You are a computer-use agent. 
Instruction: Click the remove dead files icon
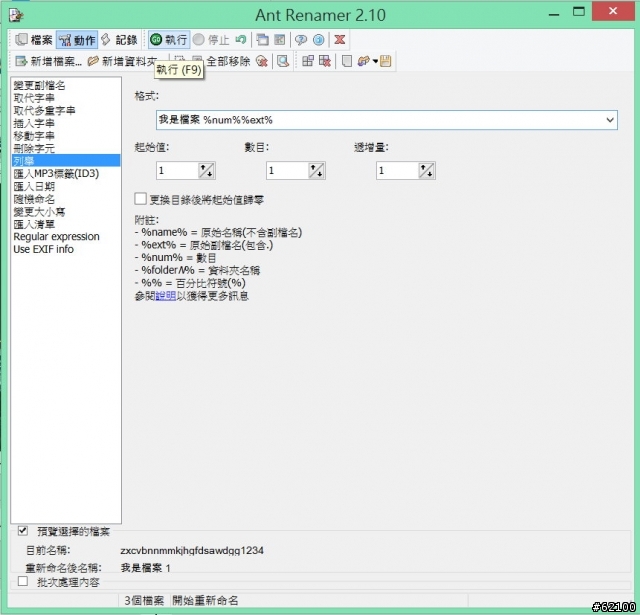pyautogui.click(x=262, y=61)
